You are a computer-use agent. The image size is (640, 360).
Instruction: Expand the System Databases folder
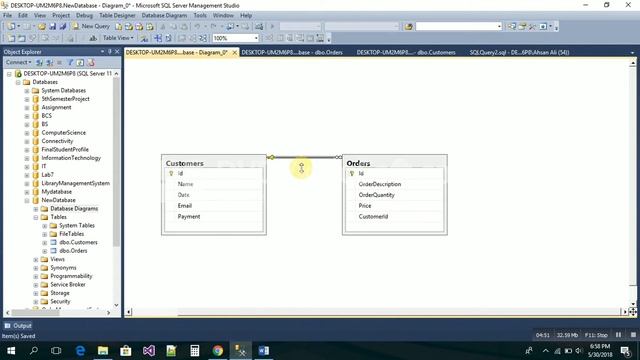point(27,91)
